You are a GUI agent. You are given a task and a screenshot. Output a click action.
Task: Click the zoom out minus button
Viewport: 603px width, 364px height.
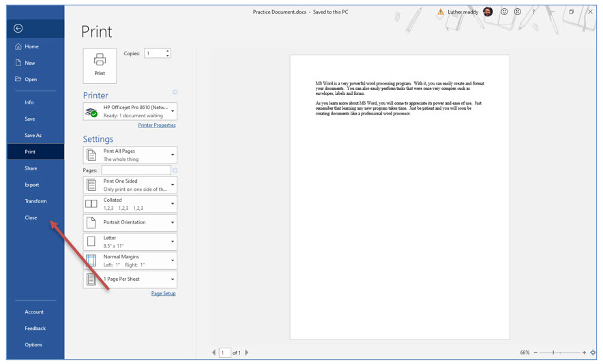point(535,352)
